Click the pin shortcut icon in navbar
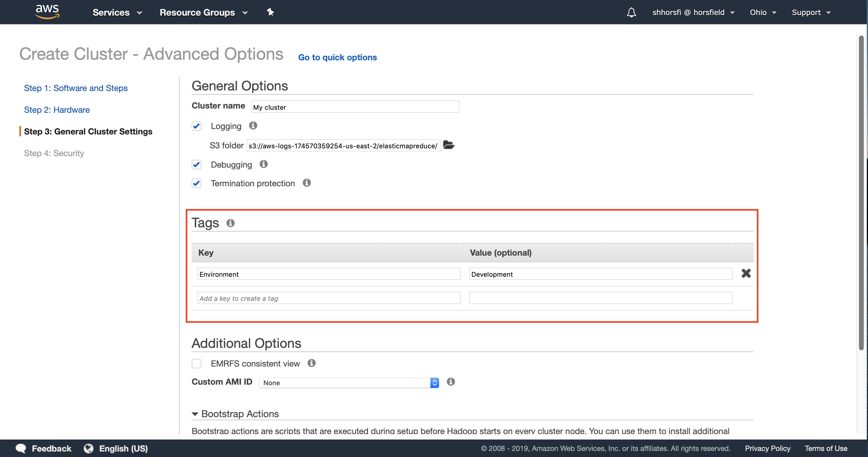The image size is (868, 457). tap(270, 12)
